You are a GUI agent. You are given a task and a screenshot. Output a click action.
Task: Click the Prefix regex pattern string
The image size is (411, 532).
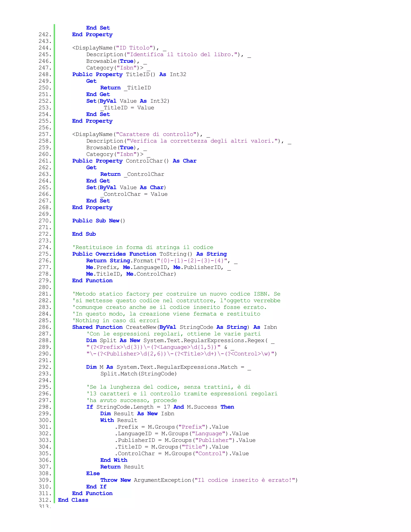[x=153, y=347]
